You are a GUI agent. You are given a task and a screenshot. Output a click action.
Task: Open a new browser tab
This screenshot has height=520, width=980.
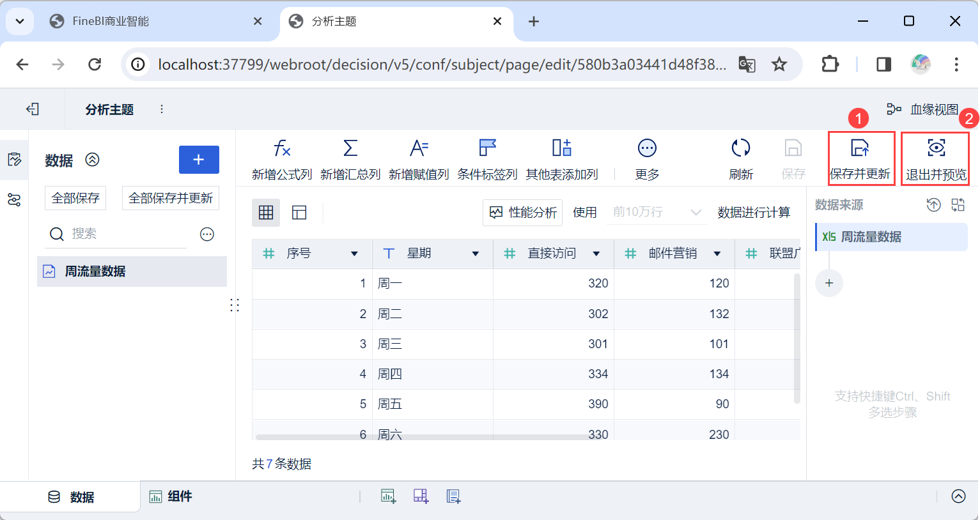point(534,22)
